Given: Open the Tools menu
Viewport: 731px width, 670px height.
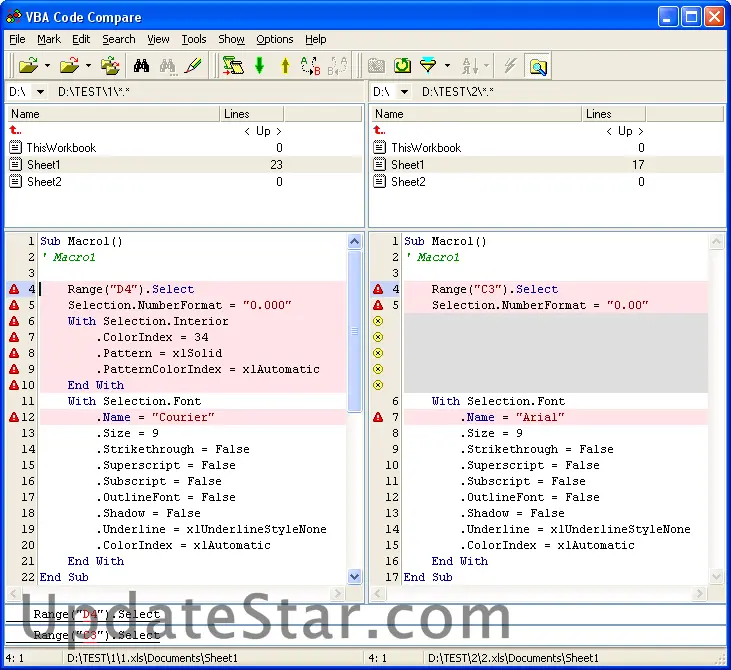Looking at the screenshot, I should 194,39.
